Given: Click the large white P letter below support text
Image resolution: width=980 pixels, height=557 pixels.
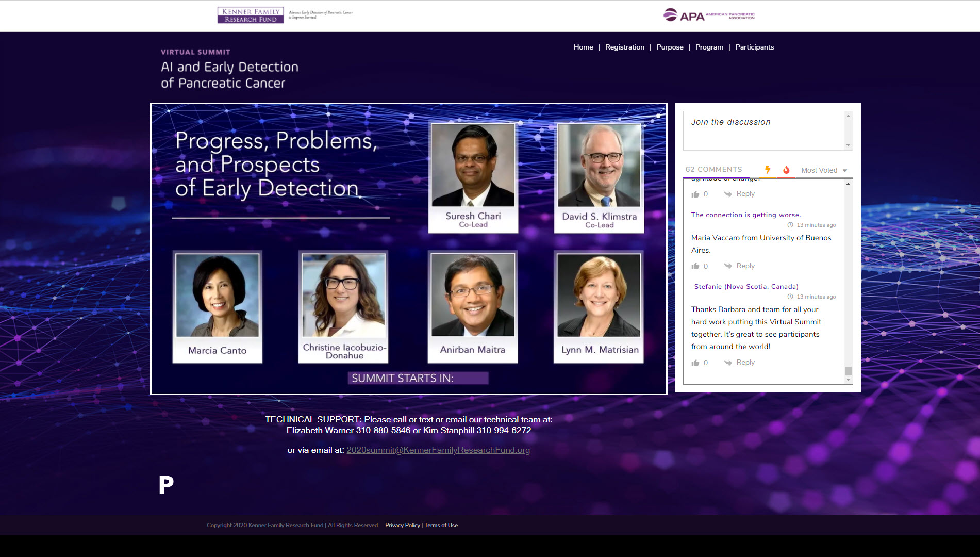Looking at the screenshot, I should (166, 485).
